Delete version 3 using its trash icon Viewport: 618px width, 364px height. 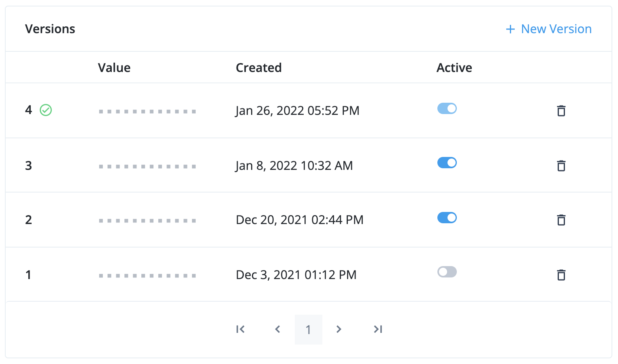[x=561, y=166]
